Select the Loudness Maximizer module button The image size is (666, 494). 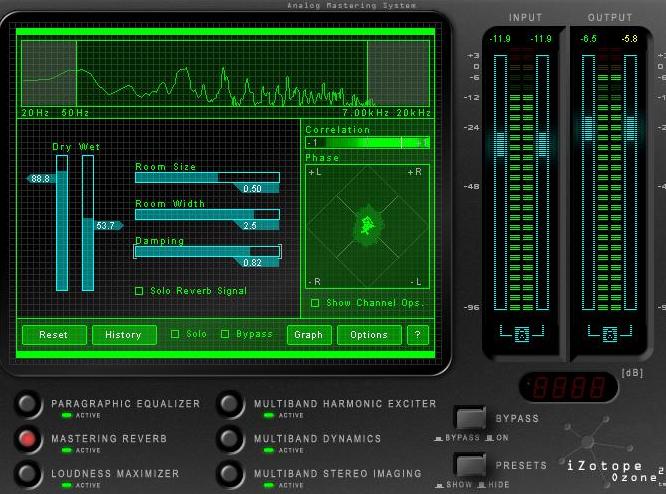coord(31,473)
